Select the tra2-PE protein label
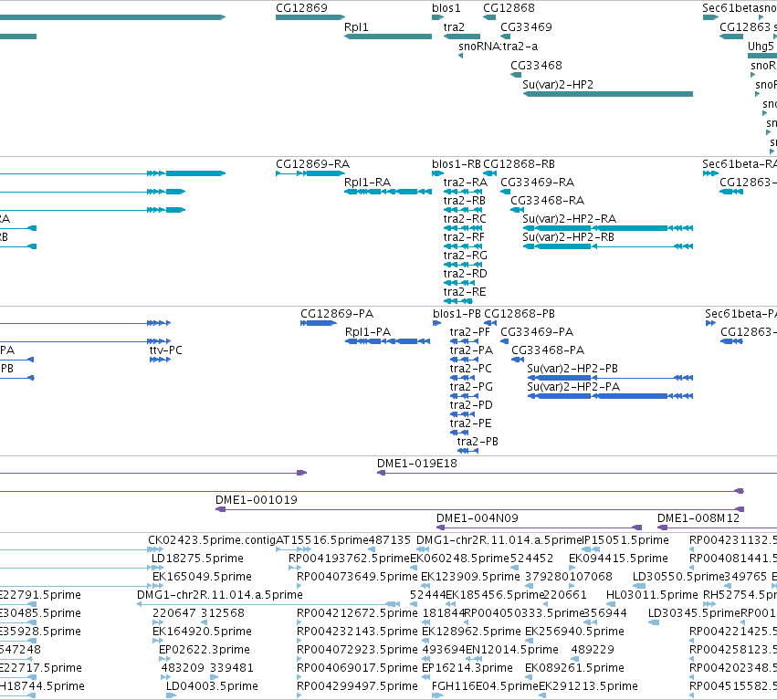 coord(470,423)
